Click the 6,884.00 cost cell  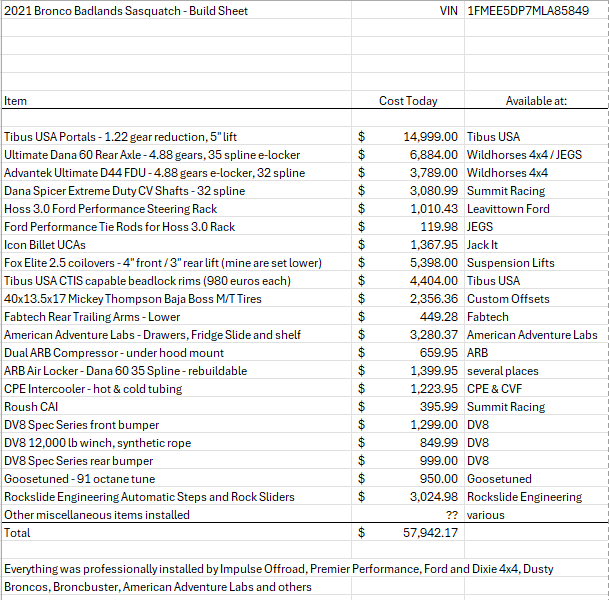click(408, 155)
